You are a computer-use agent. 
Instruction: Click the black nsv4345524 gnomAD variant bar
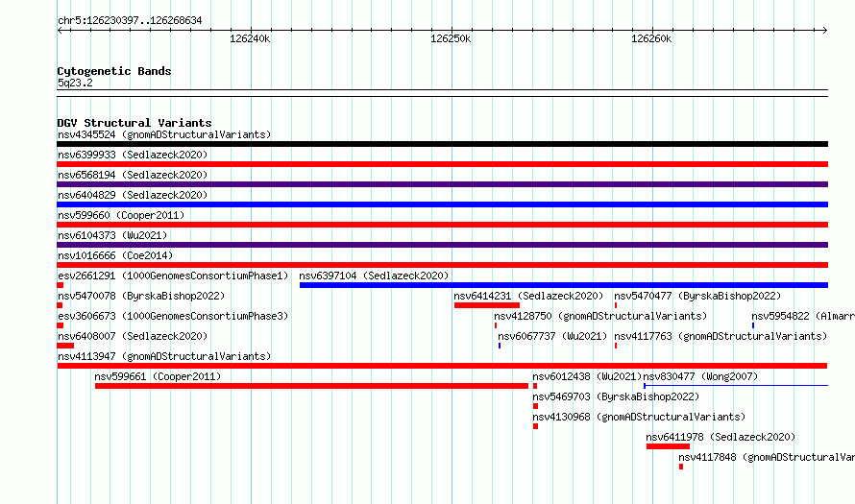pos(442,144)
